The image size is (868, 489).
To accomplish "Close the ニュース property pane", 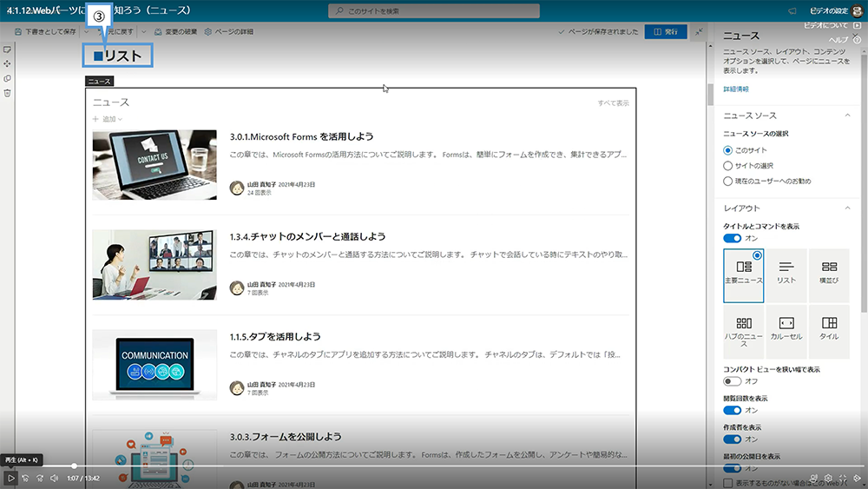I will pos(856,36).
